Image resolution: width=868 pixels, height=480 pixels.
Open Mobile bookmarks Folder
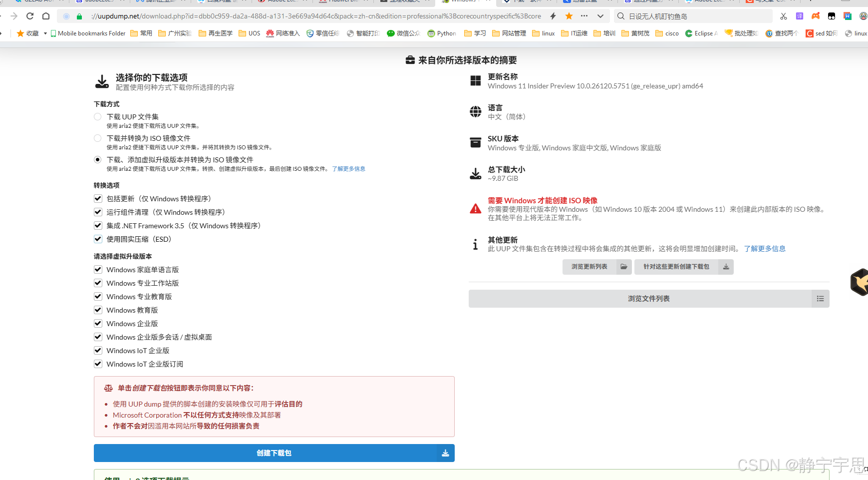[x=88, y=33]
